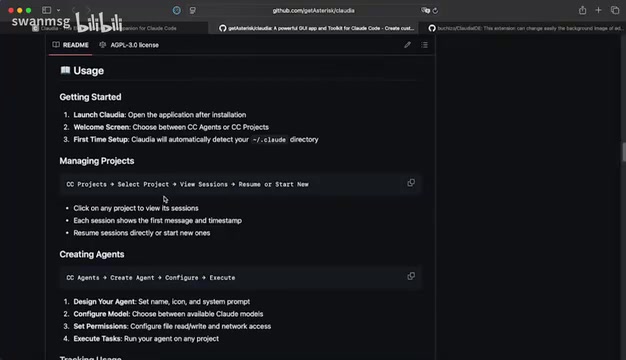Switch to the buchizo/ClaudiaIDE tab

pyautogui.click(x=523, y=28)
